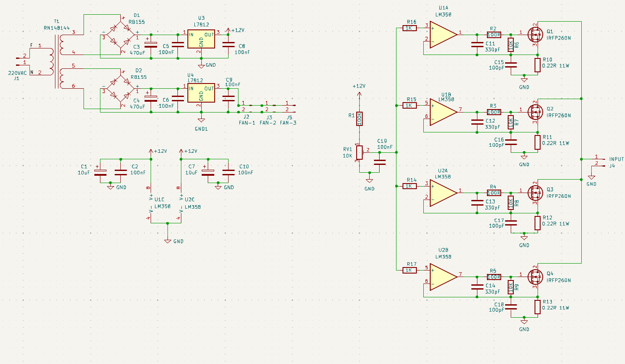Viewport: 625px width, 364px height.
Task: Click the +12V label above R1
Action: (359, 86)
